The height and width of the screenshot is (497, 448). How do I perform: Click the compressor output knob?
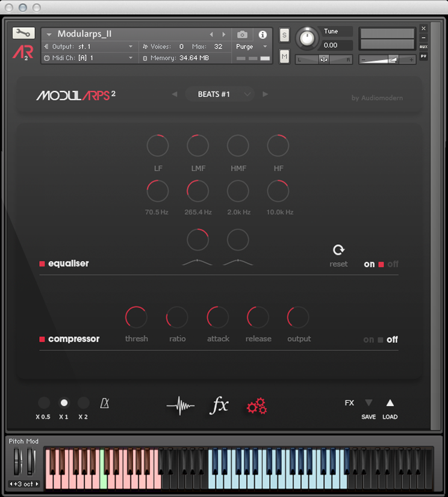pos(298,317)
